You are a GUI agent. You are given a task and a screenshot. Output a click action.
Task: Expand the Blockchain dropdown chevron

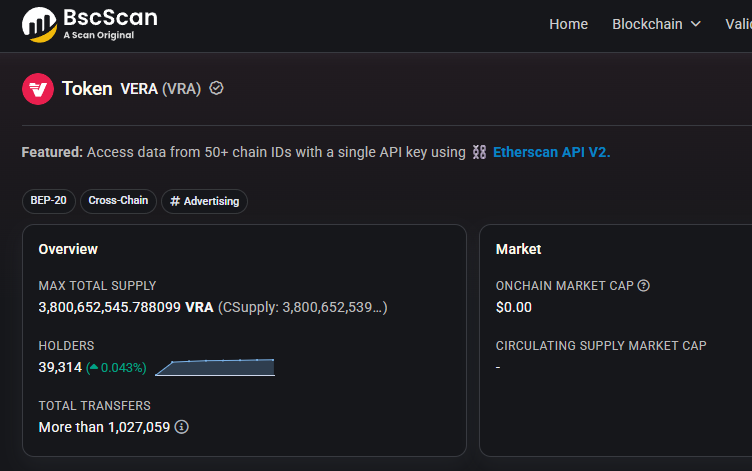pos(696,24)
